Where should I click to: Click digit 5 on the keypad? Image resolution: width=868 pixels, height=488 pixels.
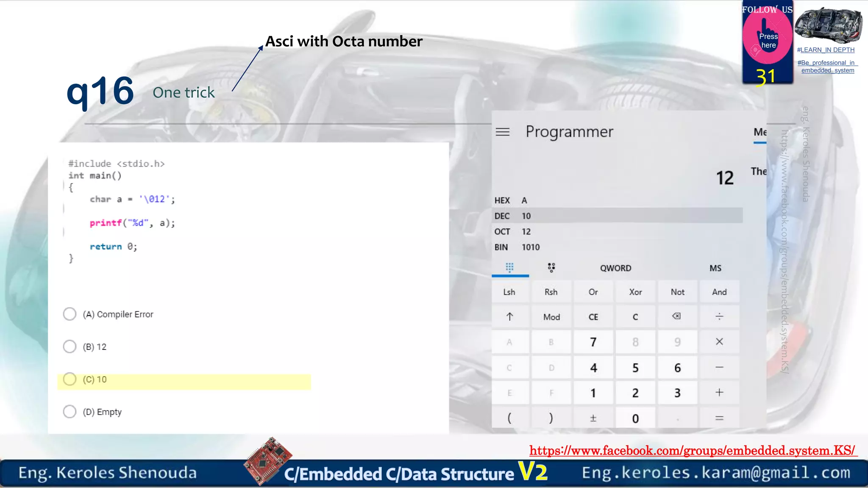coord(635,368)
